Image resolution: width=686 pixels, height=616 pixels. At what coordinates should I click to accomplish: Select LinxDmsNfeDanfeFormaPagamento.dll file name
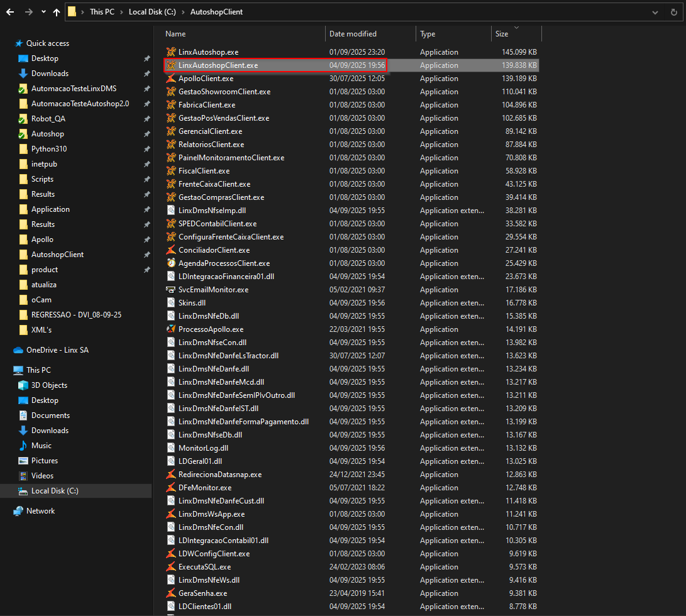click(x=244, y=422)
